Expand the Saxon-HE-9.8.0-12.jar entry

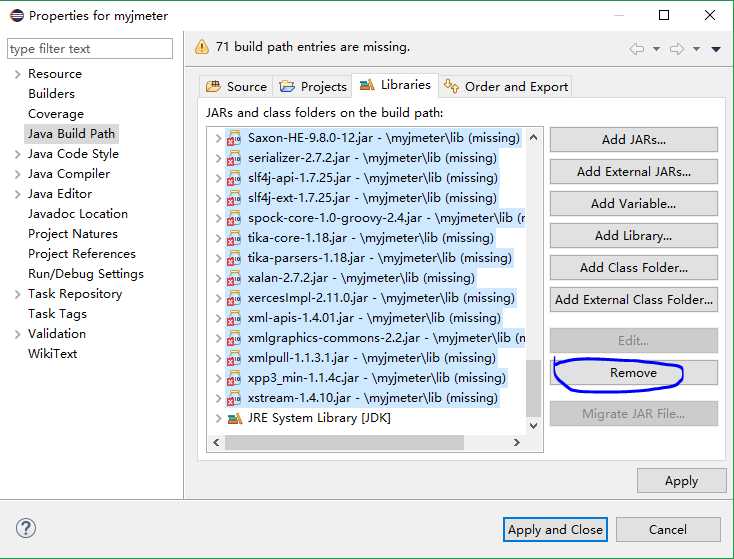pos(218,138)
